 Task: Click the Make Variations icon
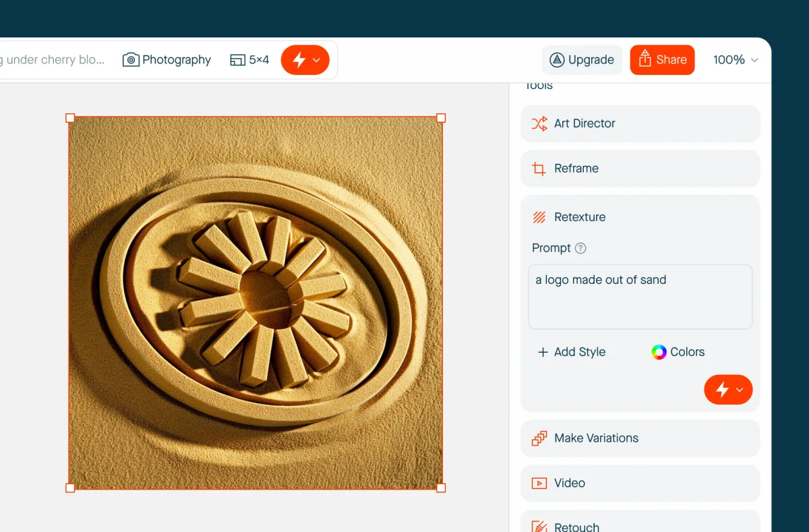tap(539, 438)
